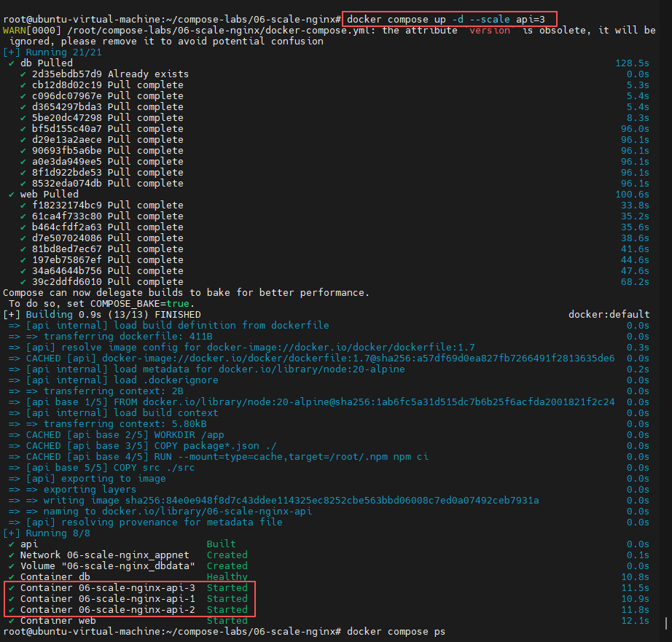Click 'transferring dockerfile: 411B' line
Viewport: 672px width, 642px height.
pos(128,337)
